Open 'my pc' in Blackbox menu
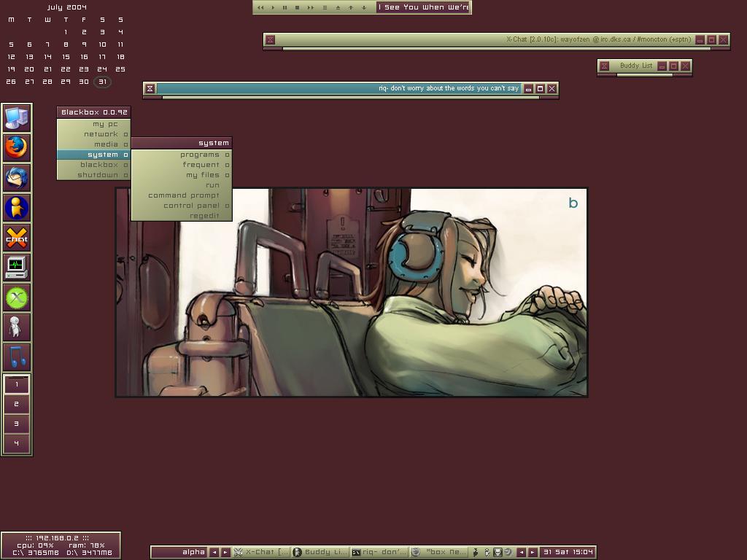This screenshot has width=747, height=560. pos(93,124)
